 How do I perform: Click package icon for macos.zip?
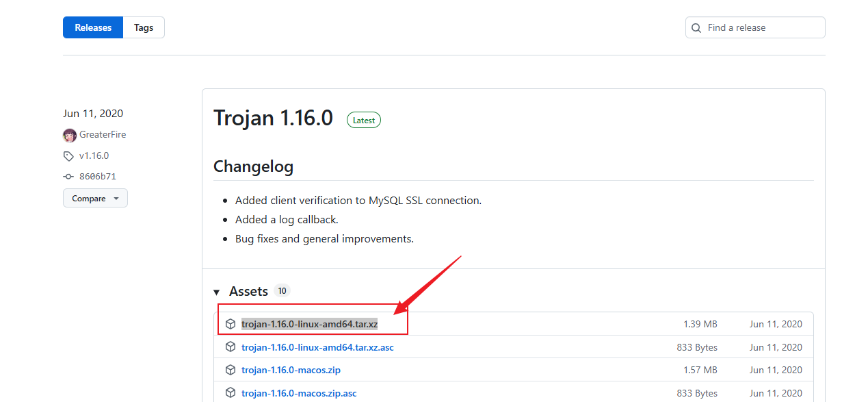pos(231,370)
